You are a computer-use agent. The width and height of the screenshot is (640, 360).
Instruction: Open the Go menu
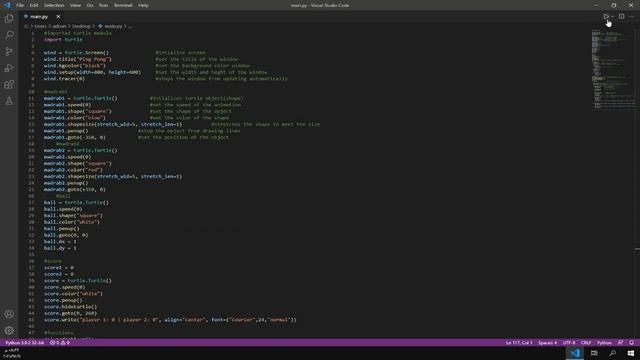click(90, 5)
